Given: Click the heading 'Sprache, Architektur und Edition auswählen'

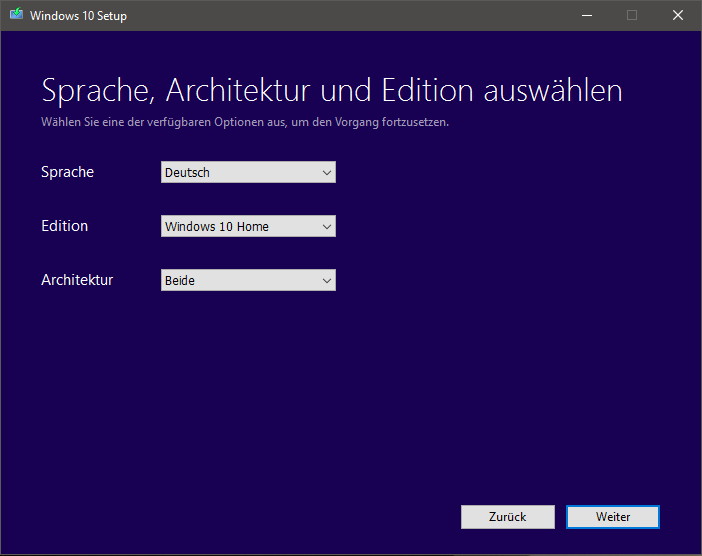Looking at the screenshot, I should pos(332,91).
